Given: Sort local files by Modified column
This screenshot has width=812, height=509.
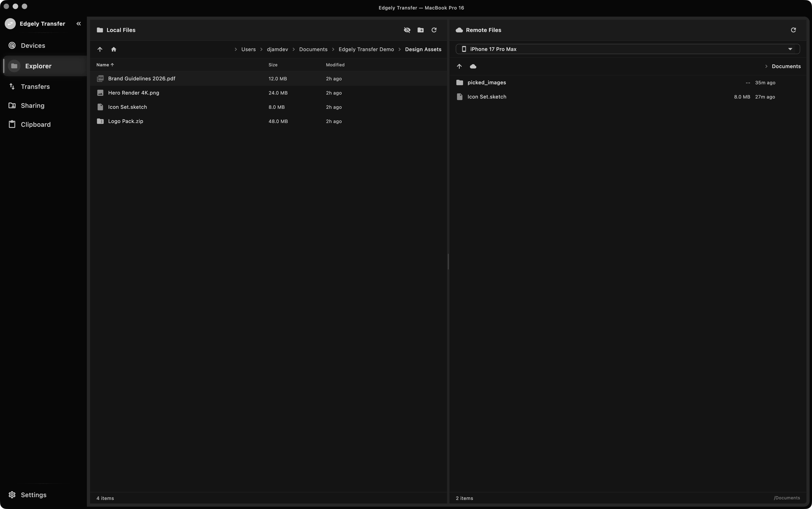Looking at the screenshot, I should [x=335, y=65].
